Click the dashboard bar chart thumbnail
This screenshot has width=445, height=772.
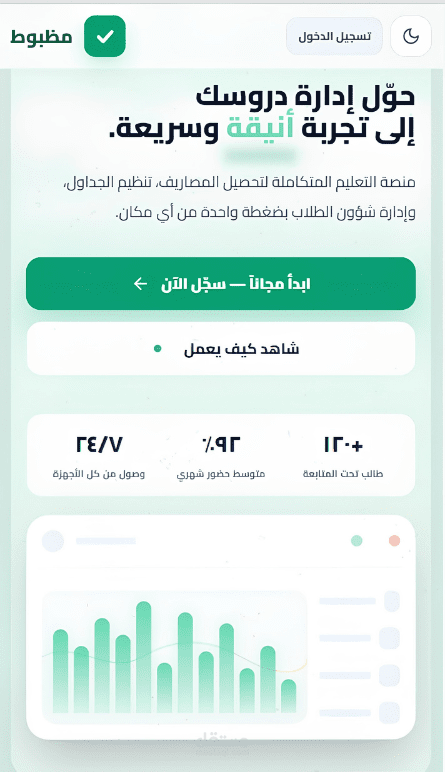175,657
